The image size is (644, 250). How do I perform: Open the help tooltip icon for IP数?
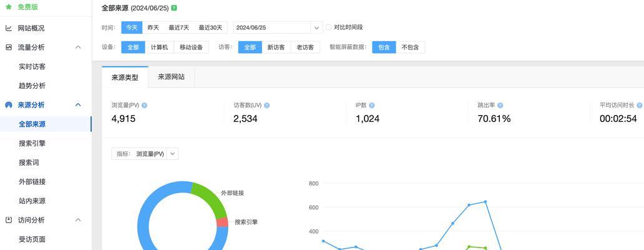tap(372, 105)
